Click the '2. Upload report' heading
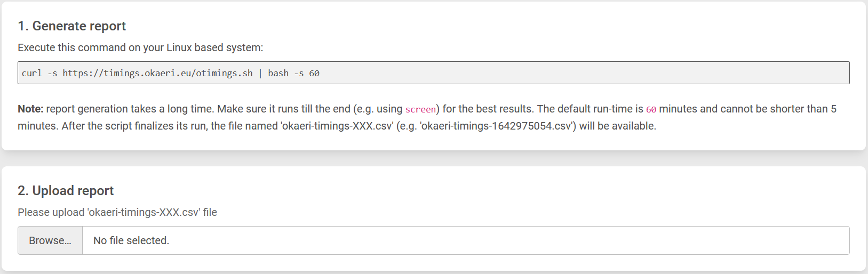868x274 pixels. tap(66, 191)
